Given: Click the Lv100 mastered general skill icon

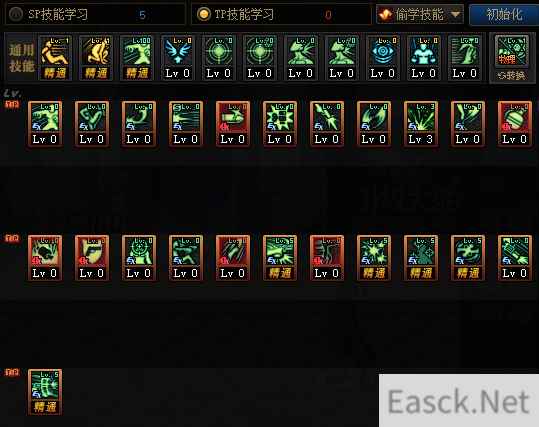Looking at the screenshot, I should [x=137, y=58].
